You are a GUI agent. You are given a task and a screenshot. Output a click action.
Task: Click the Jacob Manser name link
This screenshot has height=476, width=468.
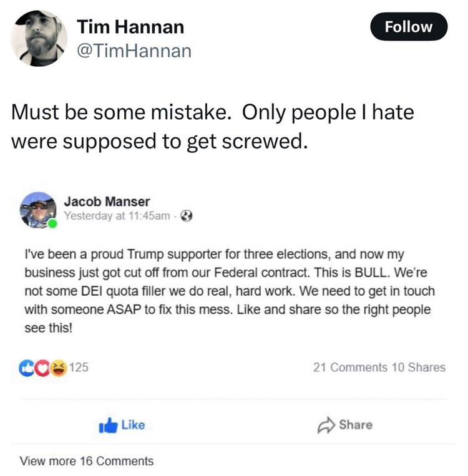tap(107, 202)
